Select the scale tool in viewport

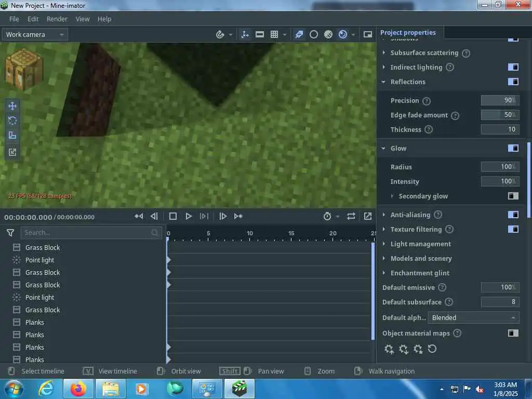pos(12,136)
